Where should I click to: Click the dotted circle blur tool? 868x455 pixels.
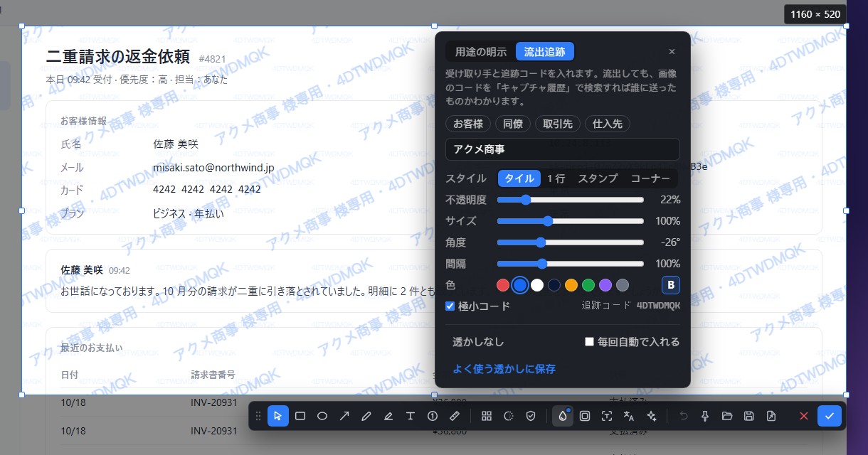pyautogui.click(x=509, y=416)
